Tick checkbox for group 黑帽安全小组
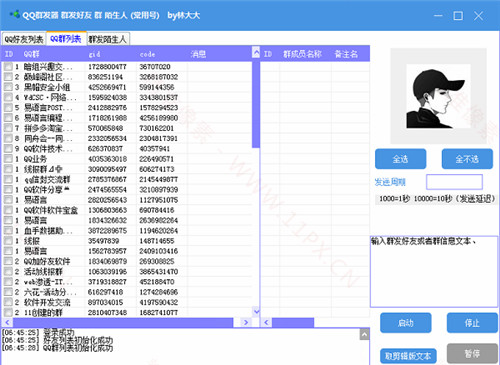500x365 pixels. (x=8, y=87)
